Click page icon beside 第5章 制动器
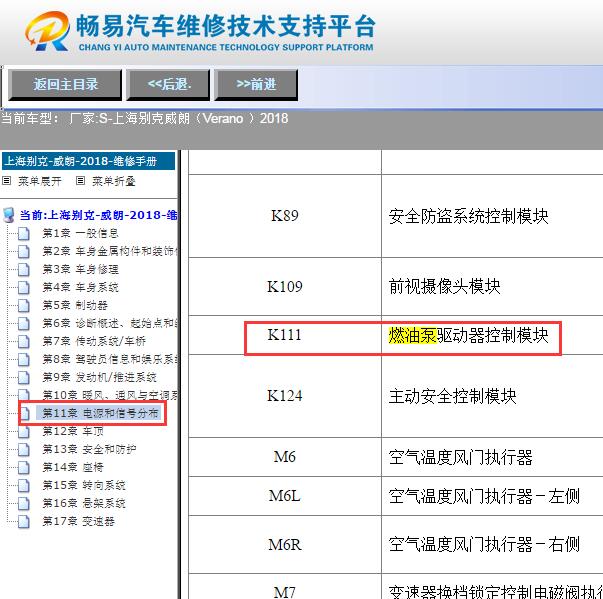603x599 pixels. point(23,306)
